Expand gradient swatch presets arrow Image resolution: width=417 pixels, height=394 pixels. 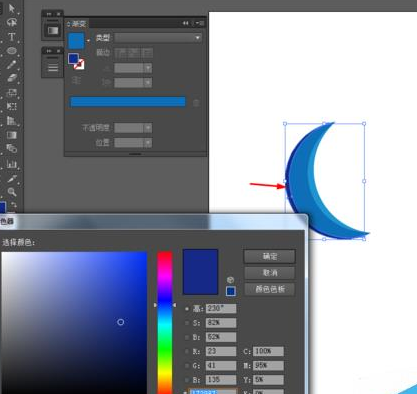point(88,40)
